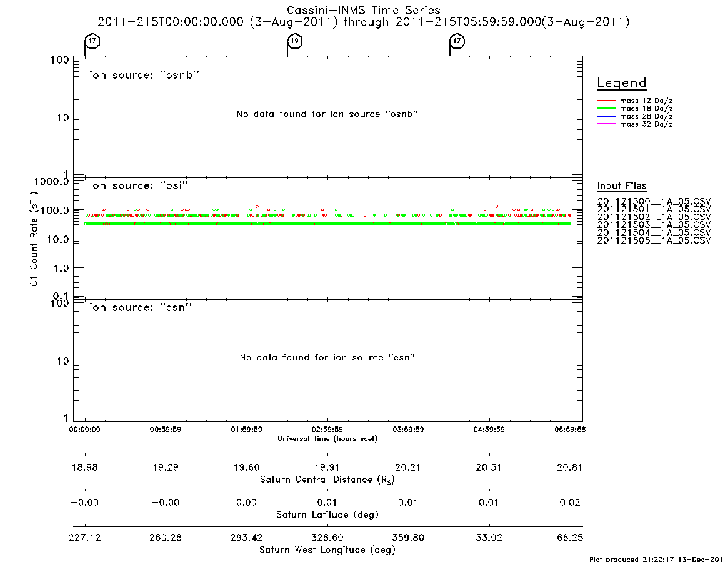Select the 'mass 32 Da/z' legend label
Viewport: 728px width, 562px height.
click(x=646, y=124)
